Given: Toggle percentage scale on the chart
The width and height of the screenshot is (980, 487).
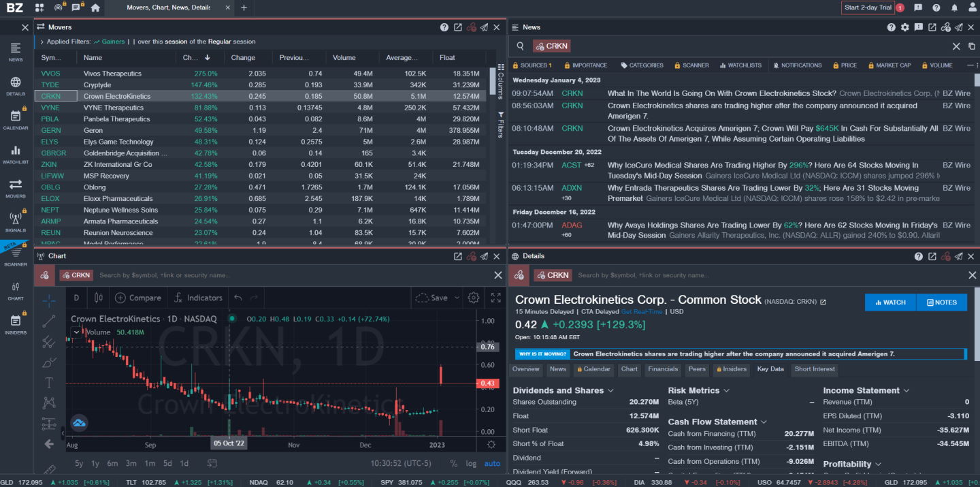Looking at the screenshot, I should (453, 463).
